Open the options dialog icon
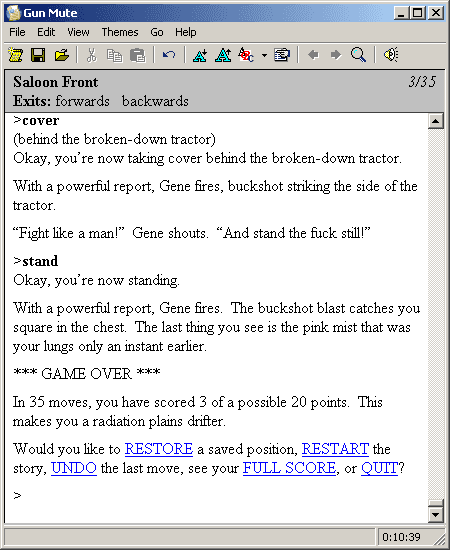 pos(282,55)
